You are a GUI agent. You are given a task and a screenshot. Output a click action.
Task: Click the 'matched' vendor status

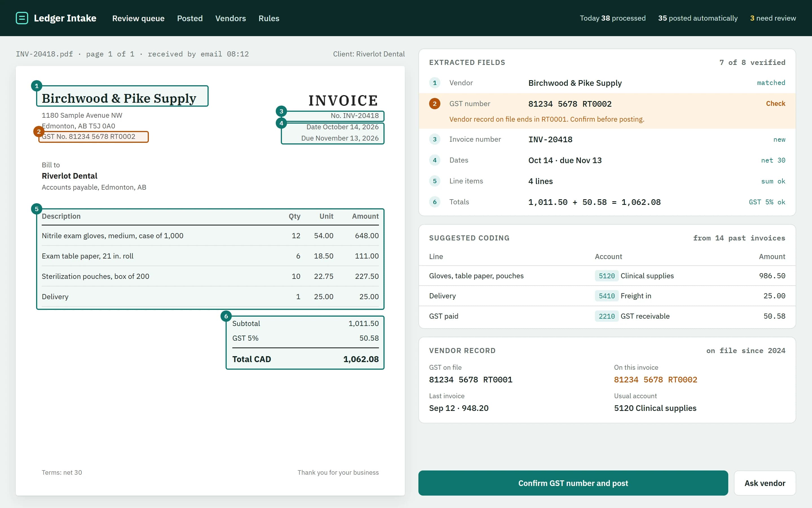click(x=771, y=83)
